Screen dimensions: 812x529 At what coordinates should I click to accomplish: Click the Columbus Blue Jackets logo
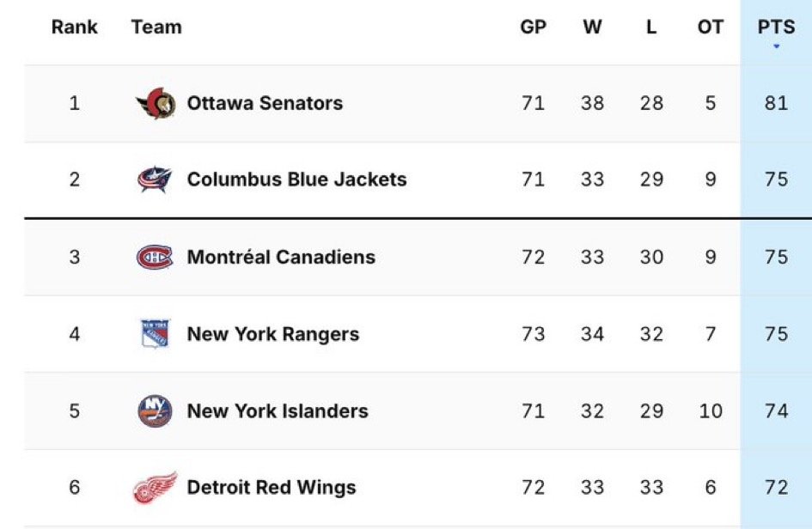pos(155,179)
